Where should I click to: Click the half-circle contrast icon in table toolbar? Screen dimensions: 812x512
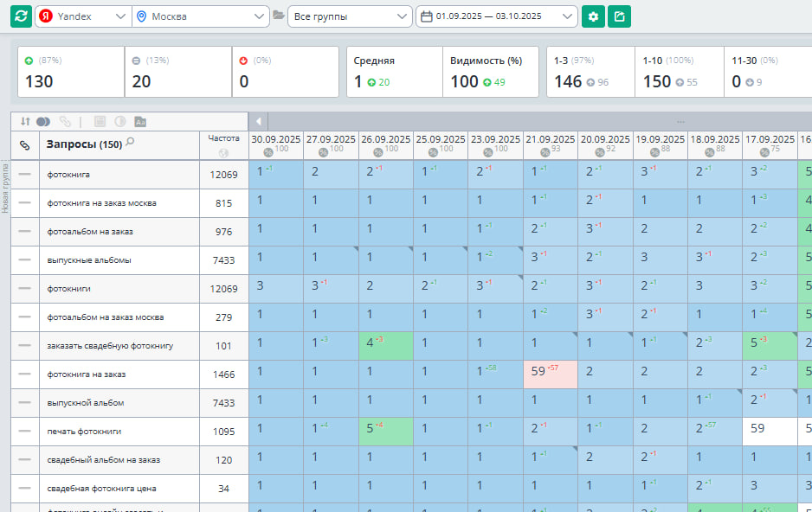tap(120, 122)
